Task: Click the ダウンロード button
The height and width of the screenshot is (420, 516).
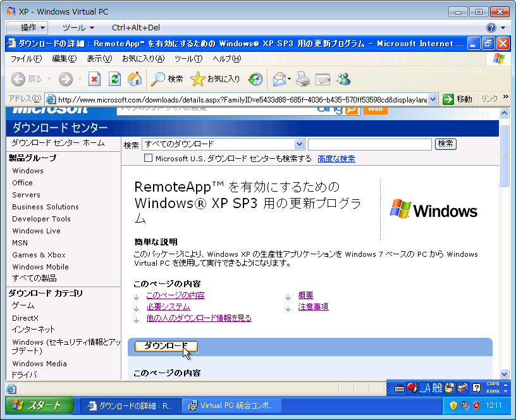Action: point(166,346)
